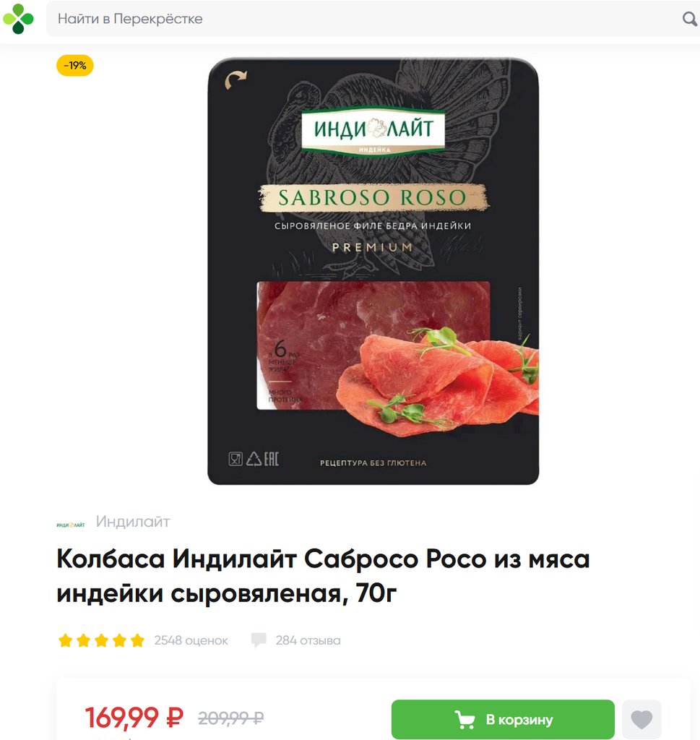Click the -19% discount badge
The height and width of the screenshot is (740, 700).
click(75, 65)
